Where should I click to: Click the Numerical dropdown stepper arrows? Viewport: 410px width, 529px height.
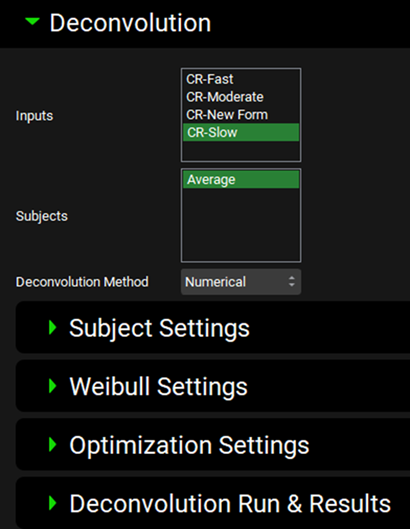coord(292,282)
